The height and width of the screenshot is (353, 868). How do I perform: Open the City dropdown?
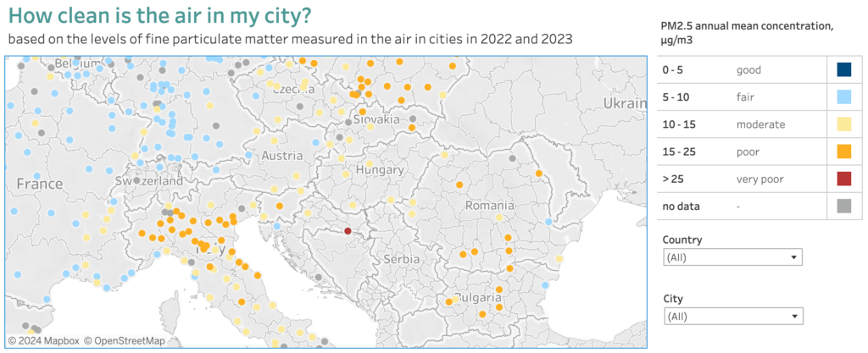coord(732,316)
